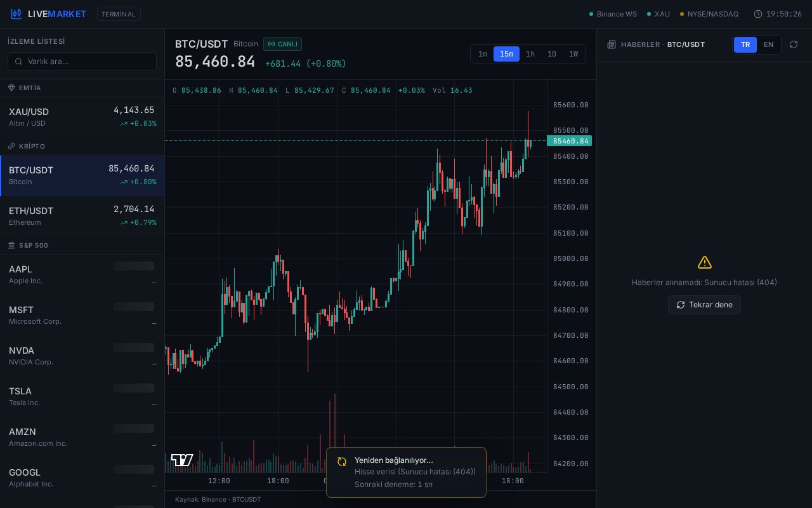Click the link icon beside KRİPTO

click(x=11, y=146)
